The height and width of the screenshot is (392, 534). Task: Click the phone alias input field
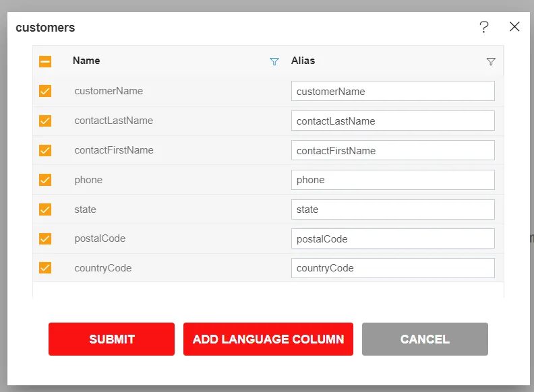pos(392,180)
